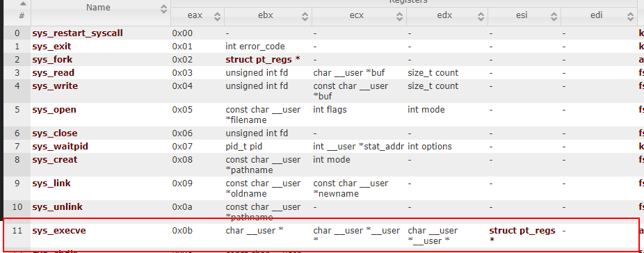Open the sys_write entry
The height and width of the screenshot is (253, 644).
pos(55,86)
